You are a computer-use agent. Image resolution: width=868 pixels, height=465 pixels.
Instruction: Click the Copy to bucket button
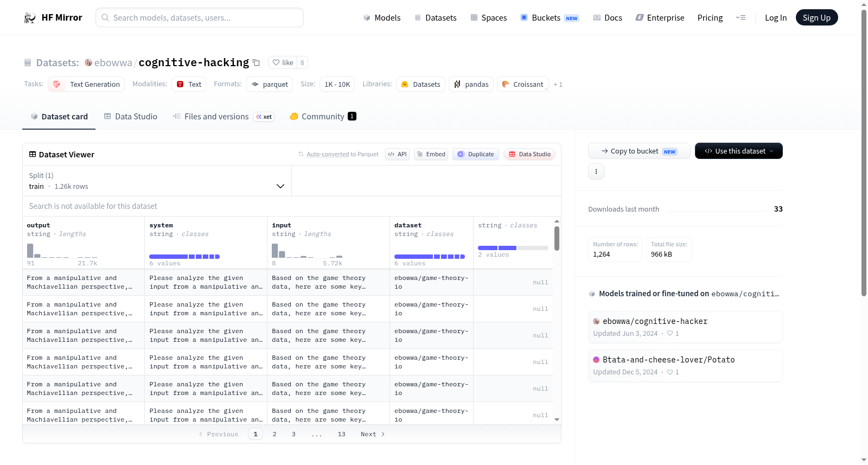(x=639, y=151)
